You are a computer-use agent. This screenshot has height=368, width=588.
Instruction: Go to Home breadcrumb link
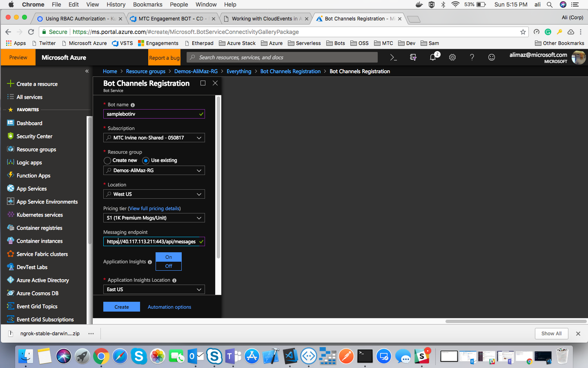click(x=110, y=72)
